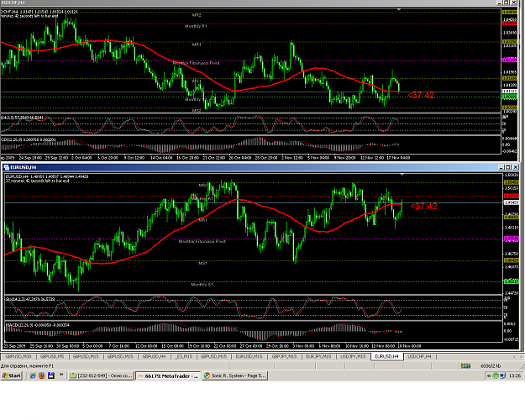Click the MACD indicator label in EURUSD chart
The image size is (525, 420).
(x=38, y=325)
